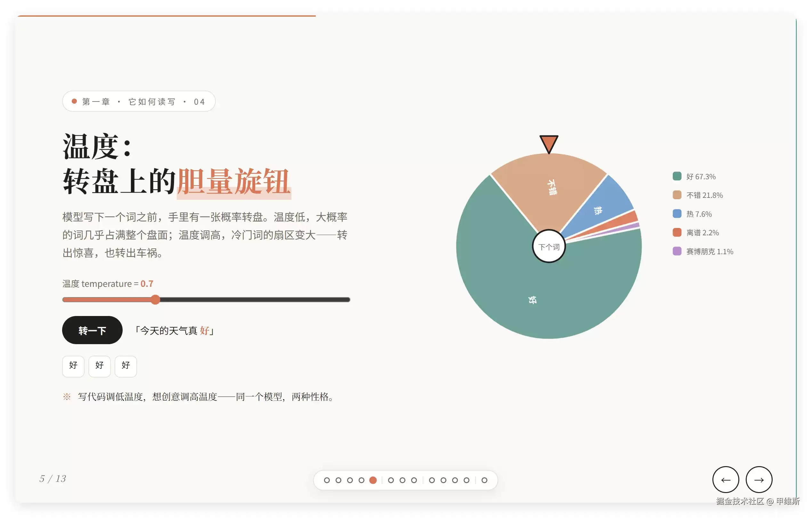
Task: Click the chapter tag 第一章 它如何读写 04
Action: click(139, 101)
